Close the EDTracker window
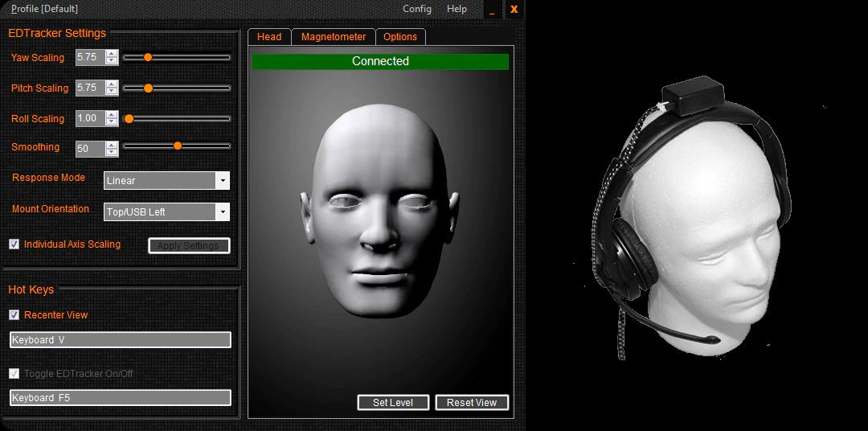868x431 pixels. (x=514, y=9)
